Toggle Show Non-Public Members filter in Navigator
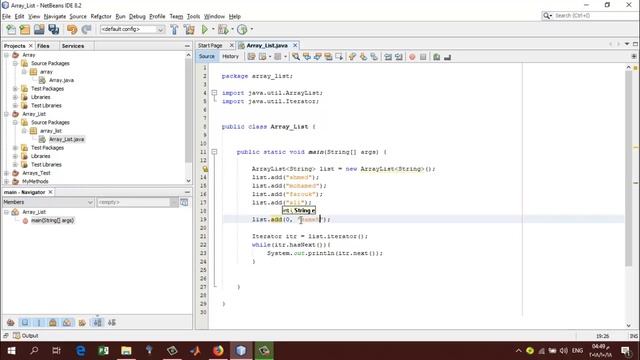 pyautogui.click(x=53, y=322)
